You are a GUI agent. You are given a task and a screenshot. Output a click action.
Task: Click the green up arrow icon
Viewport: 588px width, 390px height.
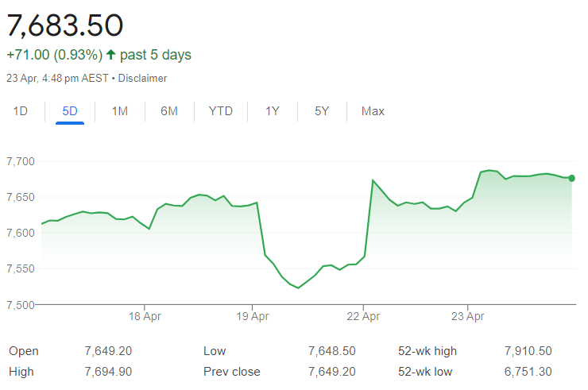tap(110, 55)
